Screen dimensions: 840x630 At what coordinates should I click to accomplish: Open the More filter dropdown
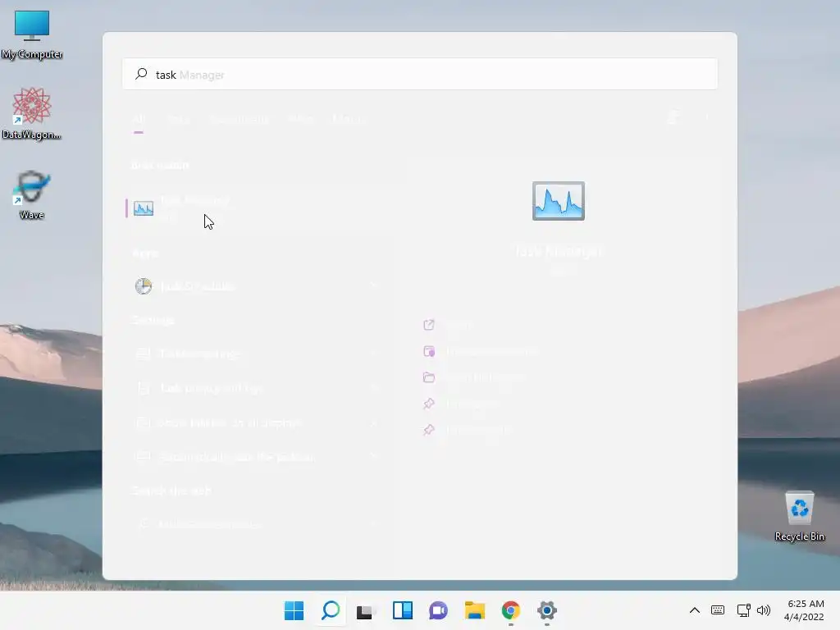(349, 119)
